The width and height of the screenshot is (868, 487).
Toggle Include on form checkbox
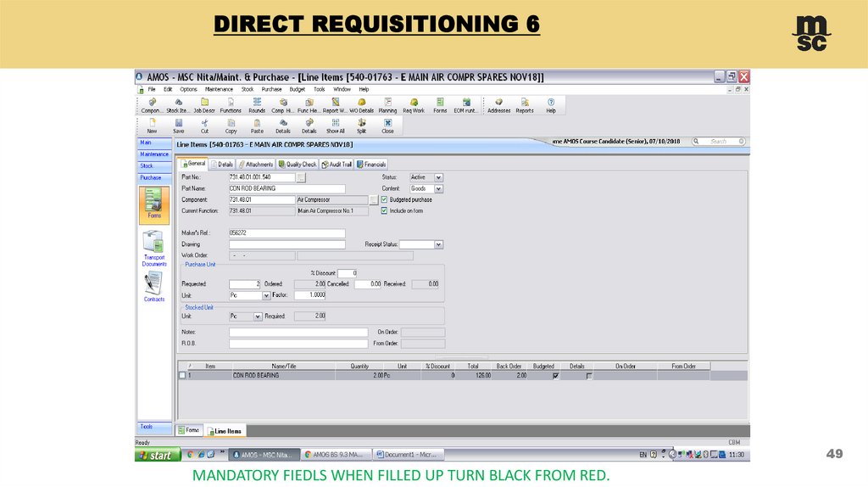click(384, 210)
